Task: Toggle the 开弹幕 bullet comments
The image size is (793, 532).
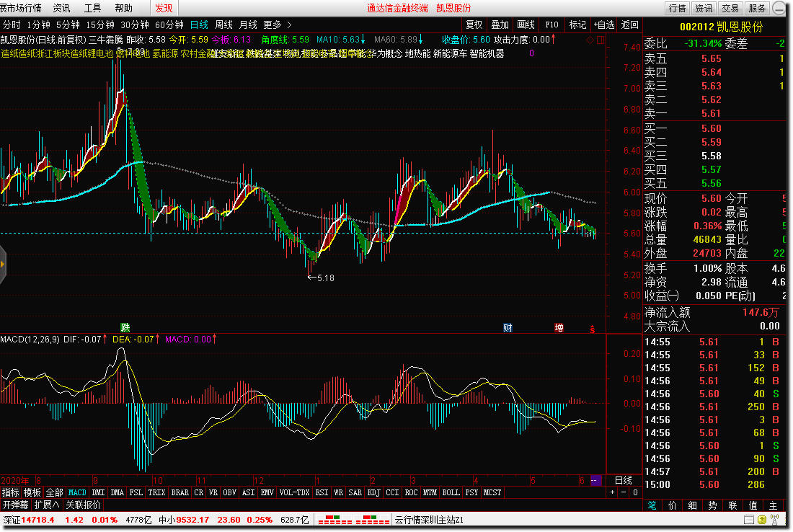Action: point(16,505)
